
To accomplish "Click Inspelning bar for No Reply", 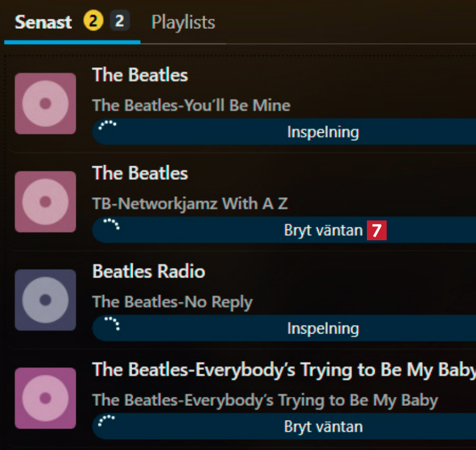I will 323,328.
